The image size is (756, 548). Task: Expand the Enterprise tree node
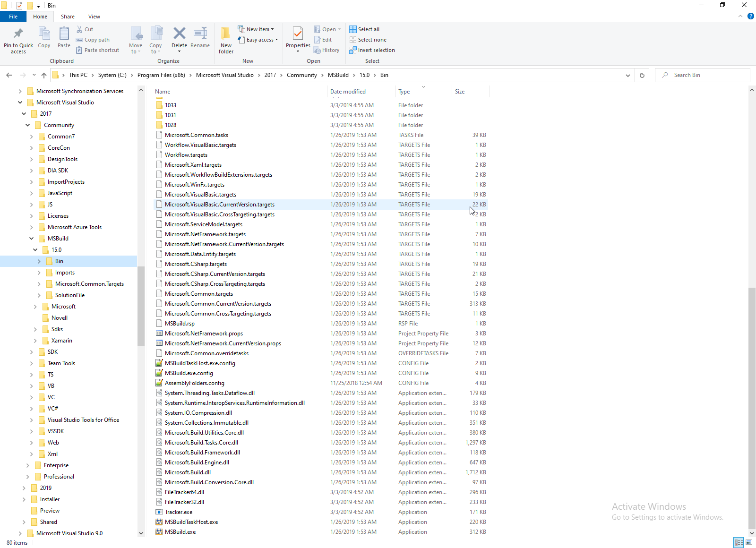[27, 465]
